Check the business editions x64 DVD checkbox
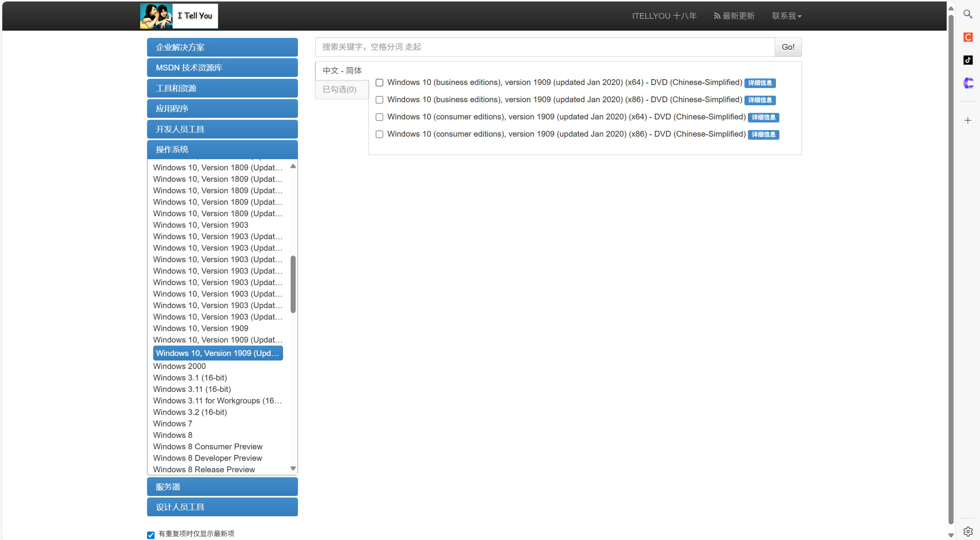Image resolution: width=980 pixels, height=540 pixels. 379,83
